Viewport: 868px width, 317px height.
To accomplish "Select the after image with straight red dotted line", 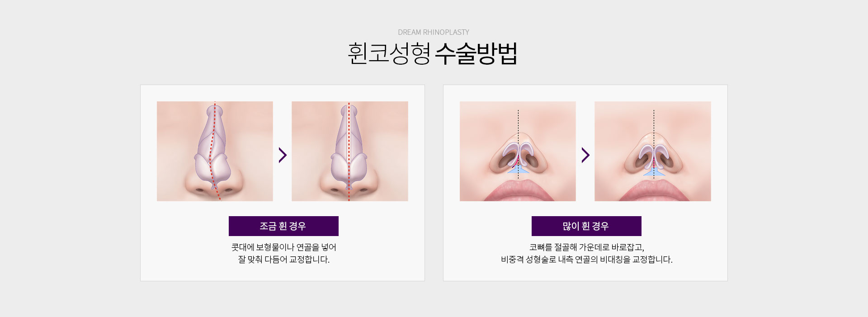I will point(350,151).
